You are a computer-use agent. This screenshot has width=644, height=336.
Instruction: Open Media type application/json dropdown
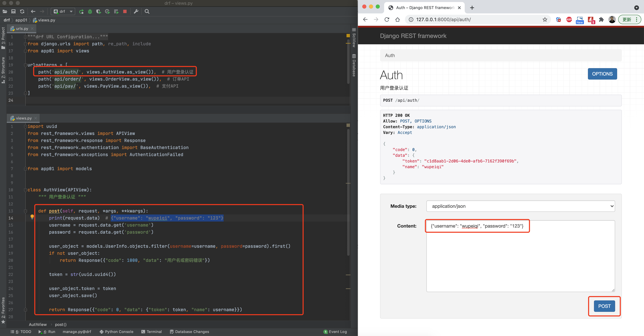click(520, 206)
